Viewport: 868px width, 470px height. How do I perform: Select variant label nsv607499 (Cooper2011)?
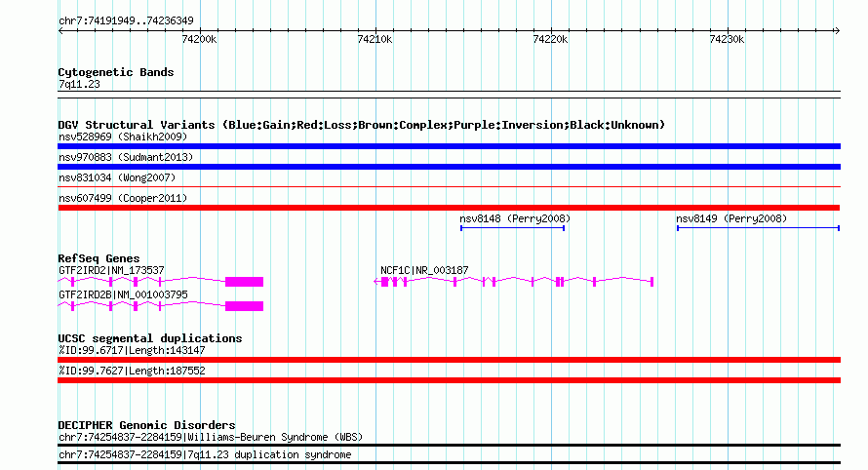click(123, 198)
